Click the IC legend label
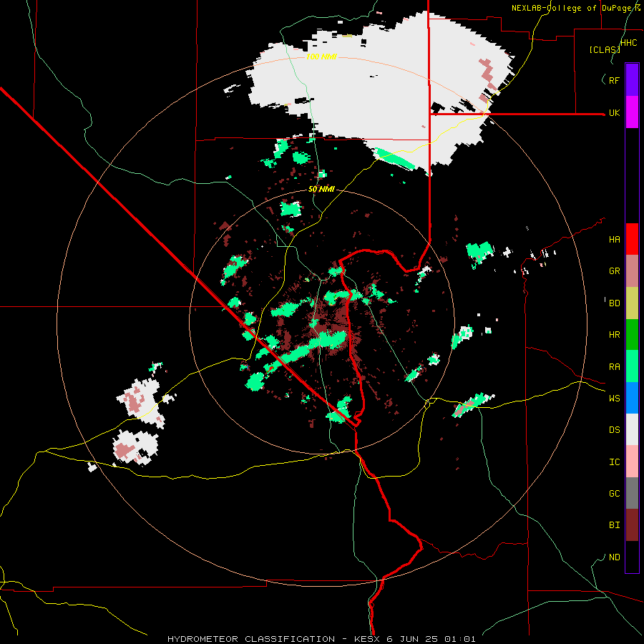This screenshot has height=644, width=644. click(614, 462)
